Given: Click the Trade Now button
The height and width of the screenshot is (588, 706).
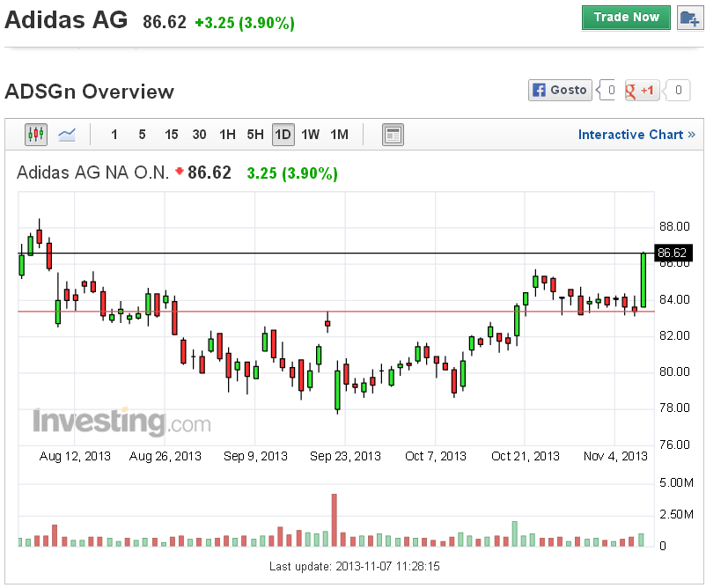Looking at the screenshot, I should pos(626,18).
